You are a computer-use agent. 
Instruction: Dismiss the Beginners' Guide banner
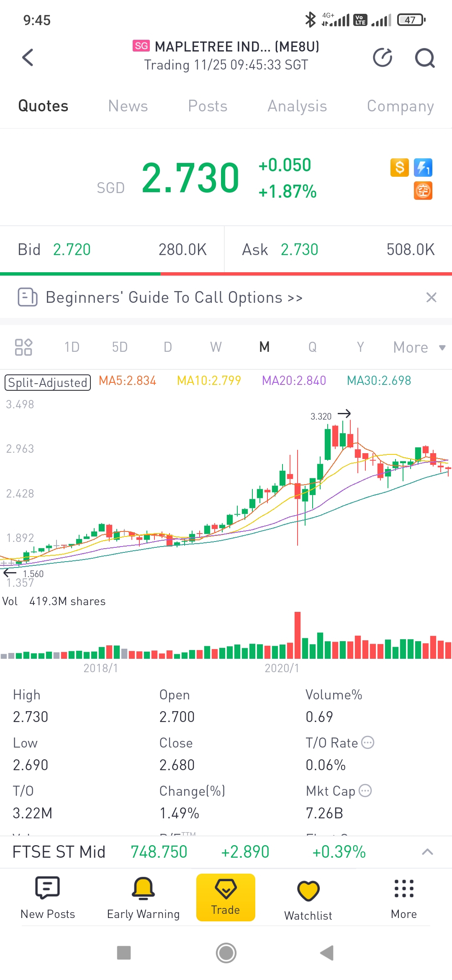click(431, 297)
